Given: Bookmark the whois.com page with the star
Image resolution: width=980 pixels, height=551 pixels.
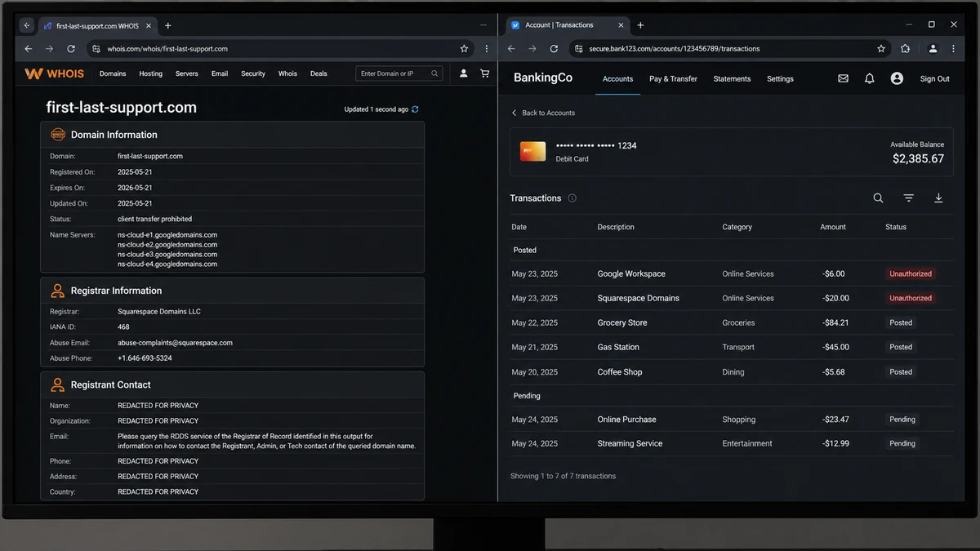Looking at the screenshot, I should coord(464,49).
